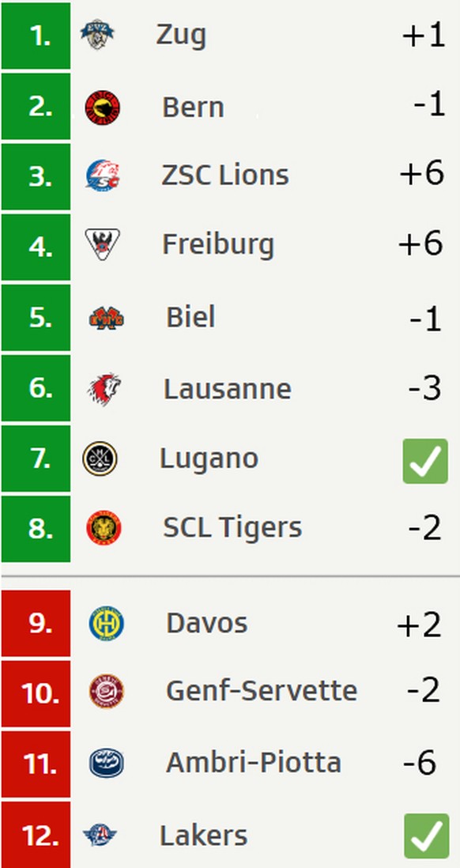Viewport: 460px width, 868px height.
Task: Click the +6 value for Freiburg
Action: [x=420, y=243]
